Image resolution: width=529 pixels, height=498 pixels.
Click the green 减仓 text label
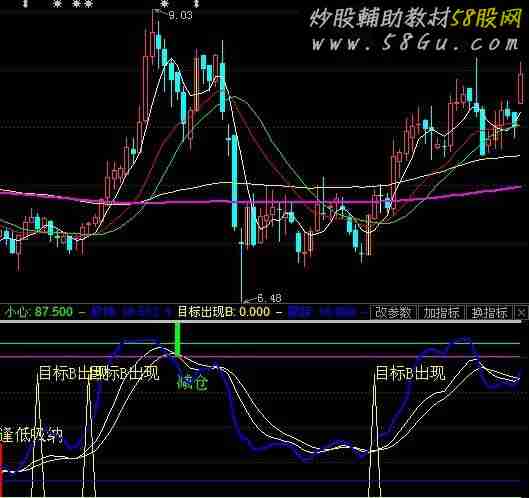[x=192, y=383]
